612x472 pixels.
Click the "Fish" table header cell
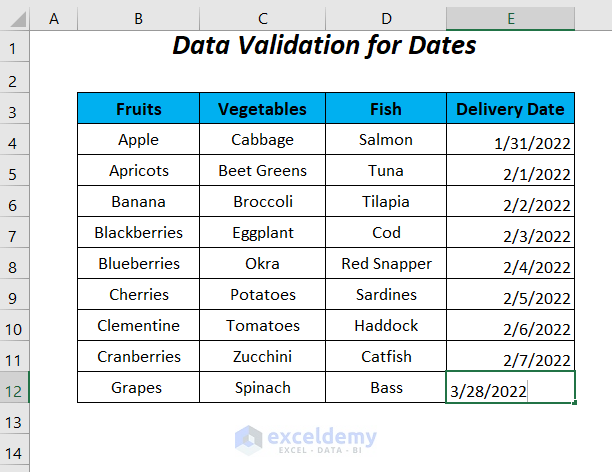[x=385, y=109]
